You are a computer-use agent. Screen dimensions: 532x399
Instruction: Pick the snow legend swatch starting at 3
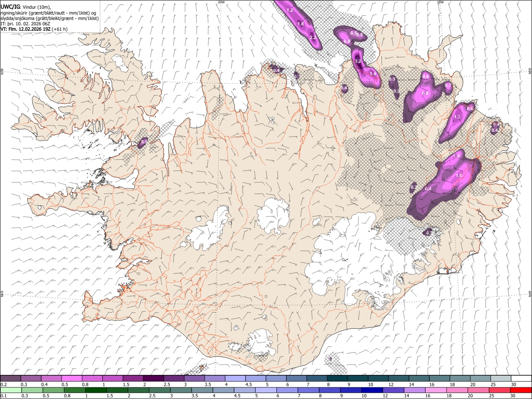194,379
